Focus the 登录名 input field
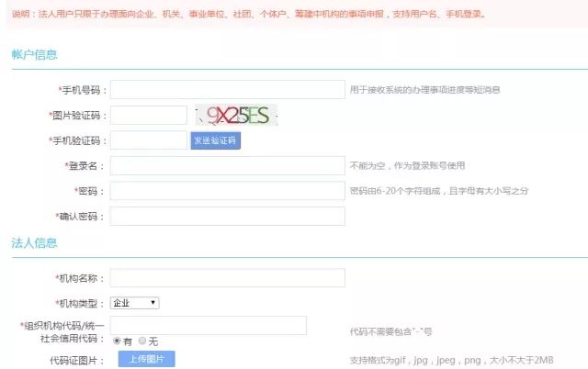This screenshot has height=369, width=588. (x=227, y=165)
